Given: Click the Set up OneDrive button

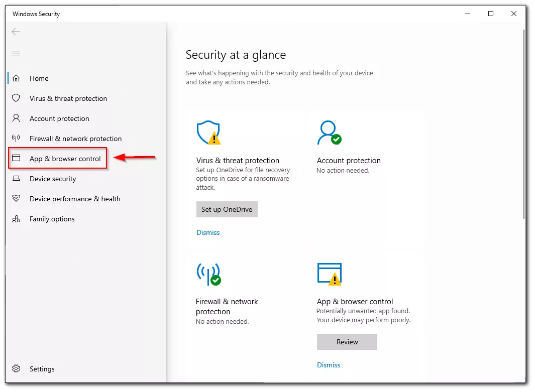Looking at the screenshot, I should pos(227,209).
